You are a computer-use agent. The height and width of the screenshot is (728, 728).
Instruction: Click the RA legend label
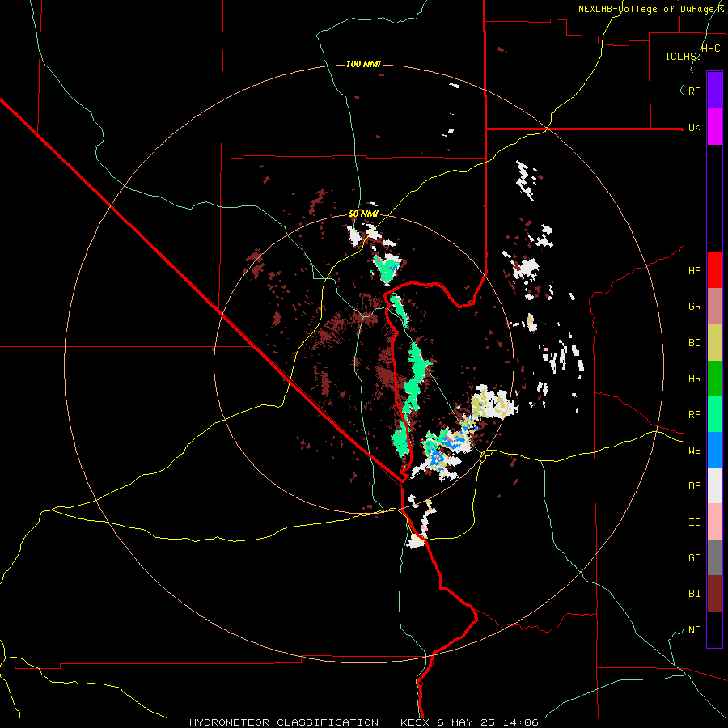pos(694,415)
